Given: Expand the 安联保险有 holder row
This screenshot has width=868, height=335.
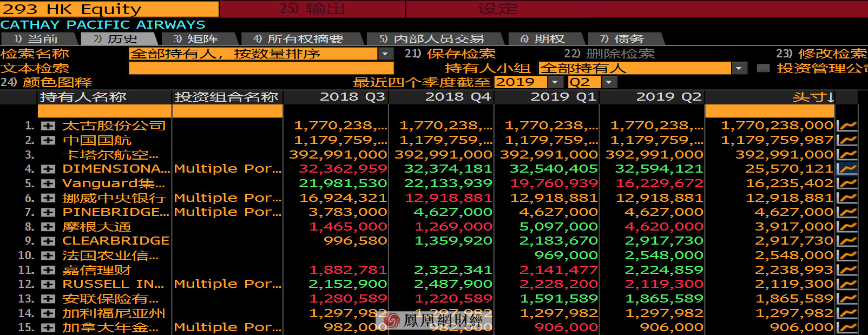Looking at the screenshot, I should pyautogui.click(x=48, y=299).
